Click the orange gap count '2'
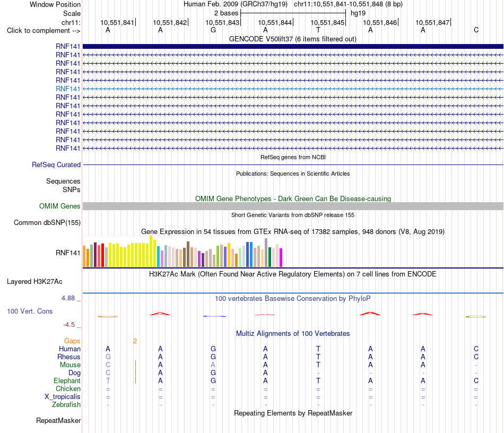The width and height of the screenshot is (504, 433). [x=135, y=341]
